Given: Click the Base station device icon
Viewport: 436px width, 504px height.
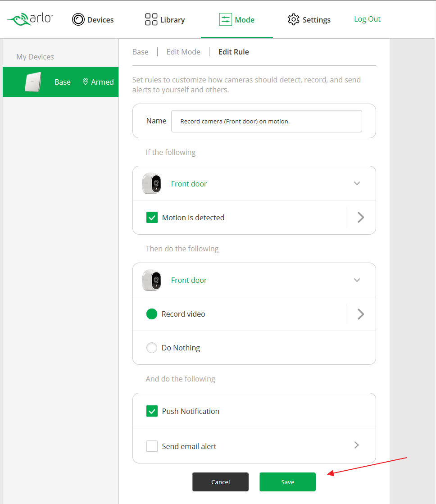Looking at the screenshot, I should 33,82.
